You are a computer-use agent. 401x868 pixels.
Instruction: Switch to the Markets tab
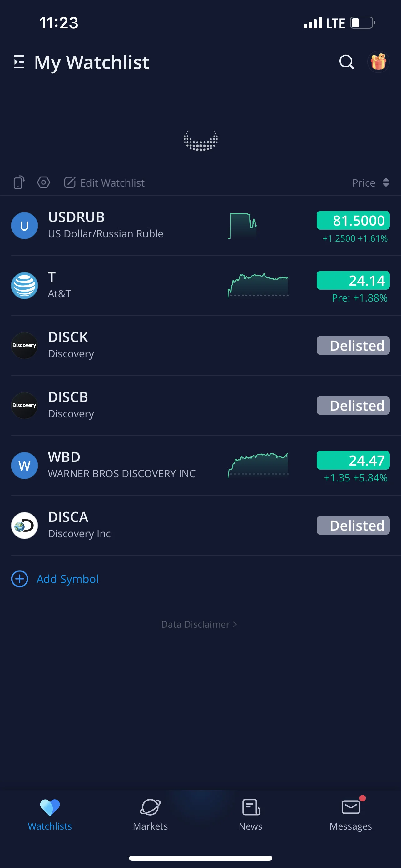tap(150, 815)
